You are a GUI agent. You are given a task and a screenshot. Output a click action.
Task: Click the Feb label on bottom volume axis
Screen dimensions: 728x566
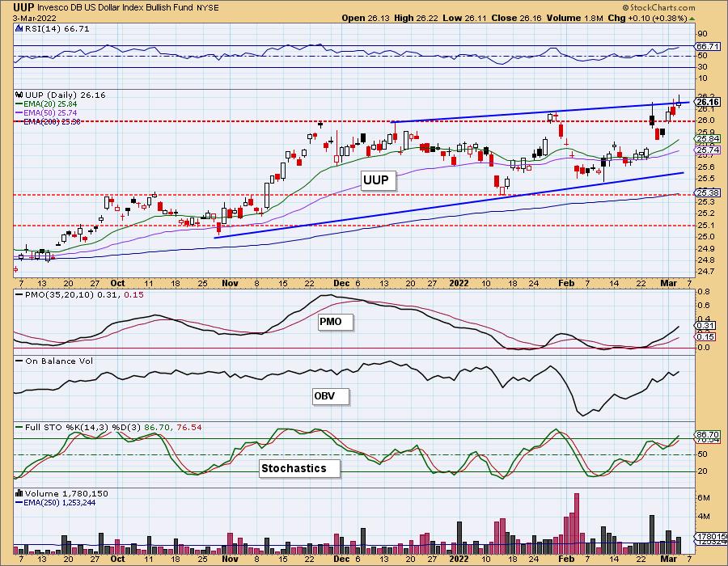pyautogui.click(x=566, y=559)
